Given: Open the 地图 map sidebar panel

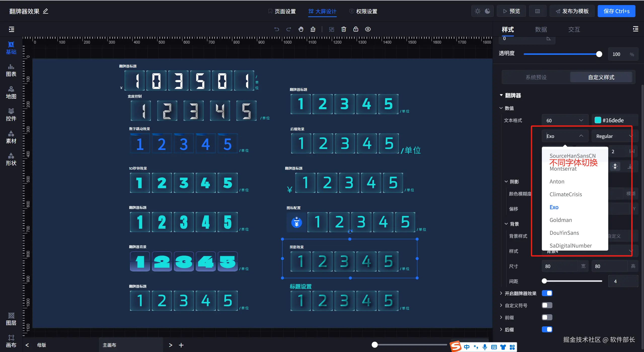Looking at the screenshot, I should (x=11, y=92).
